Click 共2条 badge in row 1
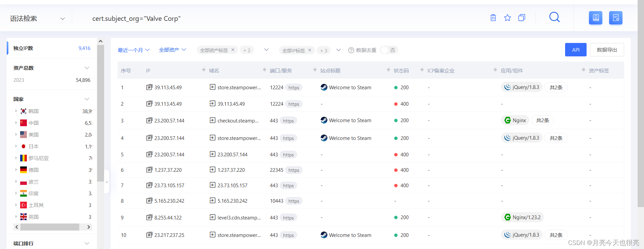The height and width of the screenshot is (249, 644). pyautogui.click(x=556, y=87)
